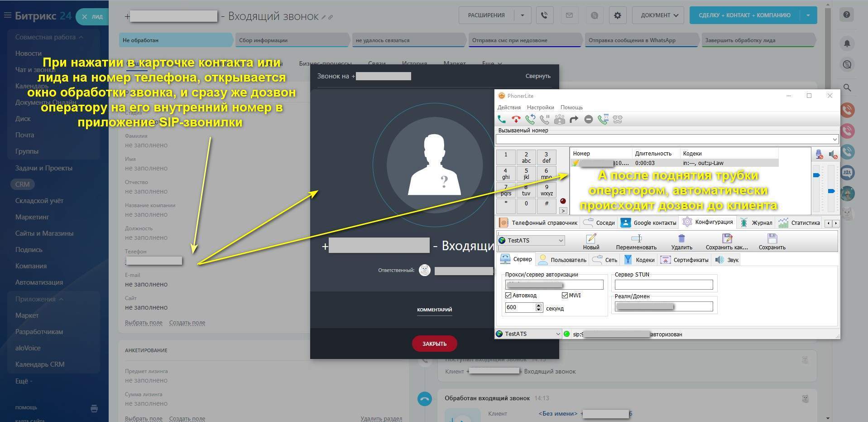Click the small > button beside the keypad
Viewport: 868px width, 422px height.
click(563, 210)
